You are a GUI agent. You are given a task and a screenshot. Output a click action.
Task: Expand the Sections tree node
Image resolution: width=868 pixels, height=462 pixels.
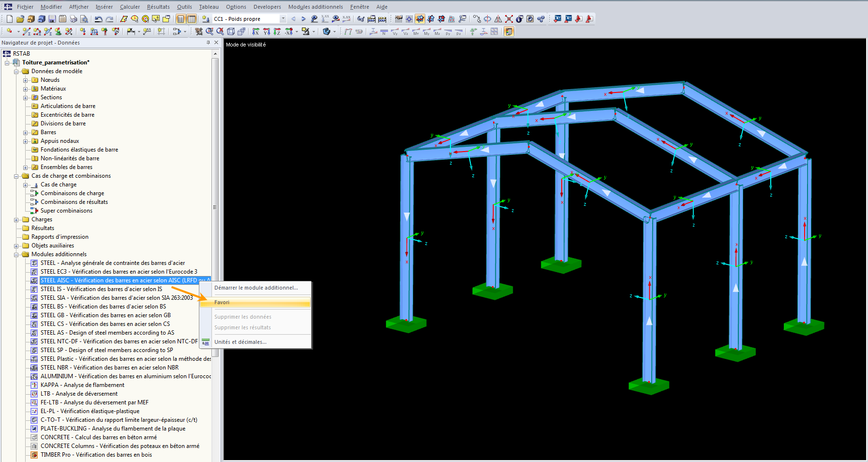[x=26, y=98]
